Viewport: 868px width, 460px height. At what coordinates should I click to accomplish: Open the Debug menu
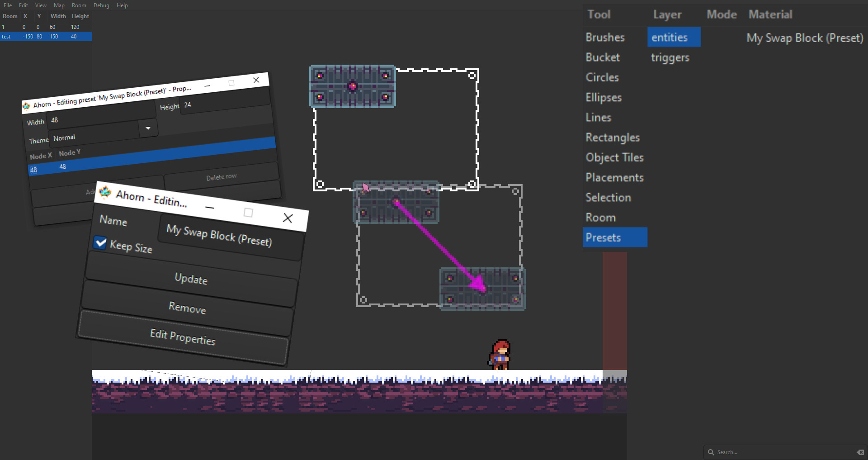pyautogui.click(x=101, y=5)
